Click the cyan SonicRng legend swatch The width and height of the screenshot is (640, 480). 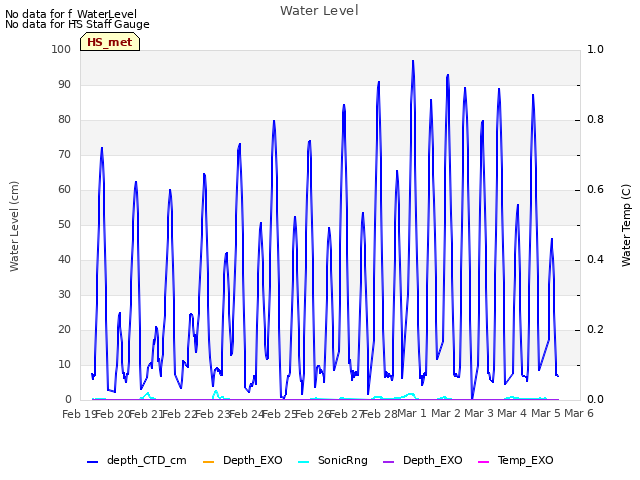click(304, 462)
